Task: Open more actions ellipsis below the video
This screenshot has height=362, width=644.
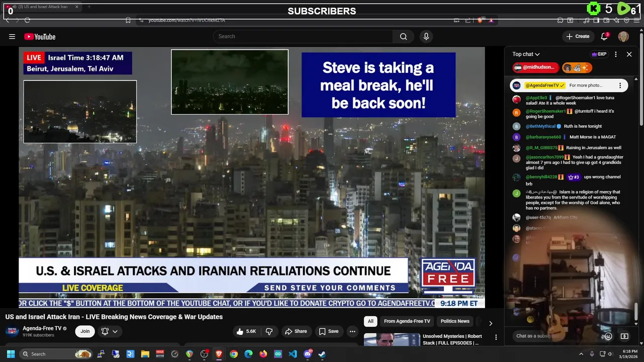Action: (x=352, y=331)
